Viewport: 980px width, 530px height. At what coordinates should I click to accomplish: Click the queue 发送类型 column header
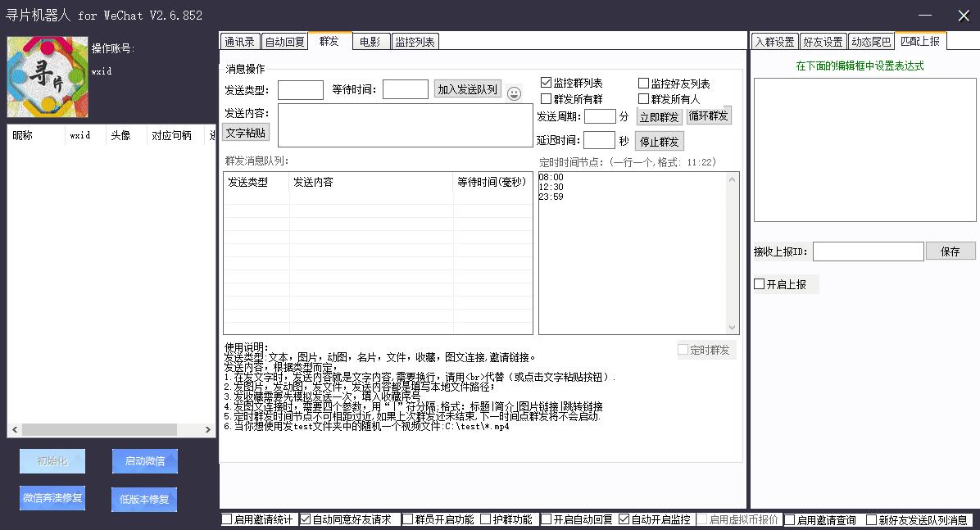[x=256, y=182]
